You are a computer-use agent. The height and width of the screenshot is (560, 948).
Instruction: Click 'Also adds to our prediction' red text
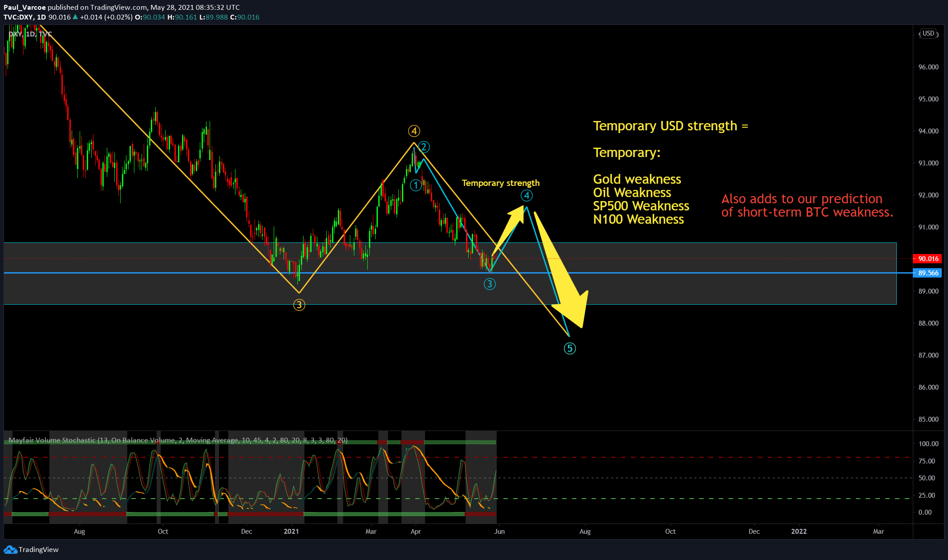tap(802, 199)
